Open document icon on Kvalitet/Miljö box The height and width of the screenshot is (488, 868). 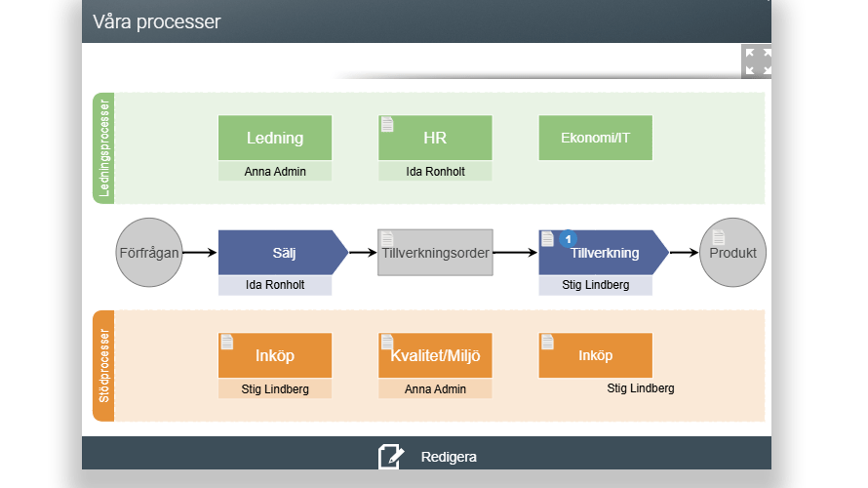coord(387,343)
